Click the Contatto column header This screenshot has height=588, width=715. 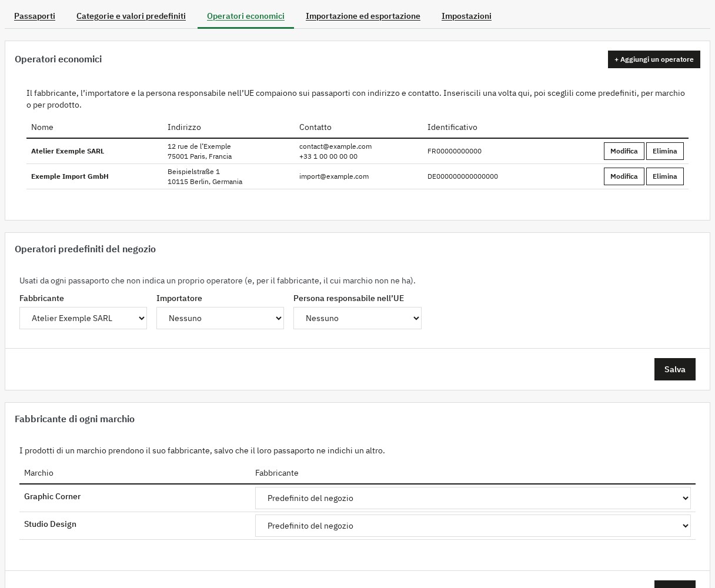coord(315,127)
